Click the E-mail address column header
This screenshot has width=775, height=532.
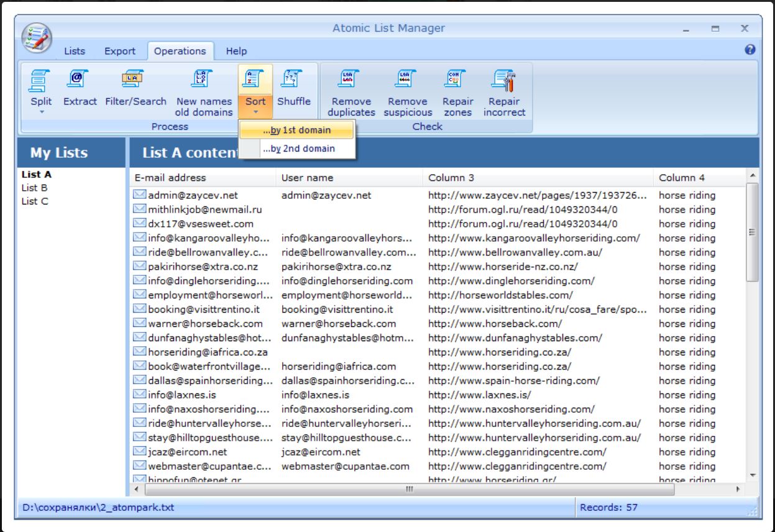[202, 178]
